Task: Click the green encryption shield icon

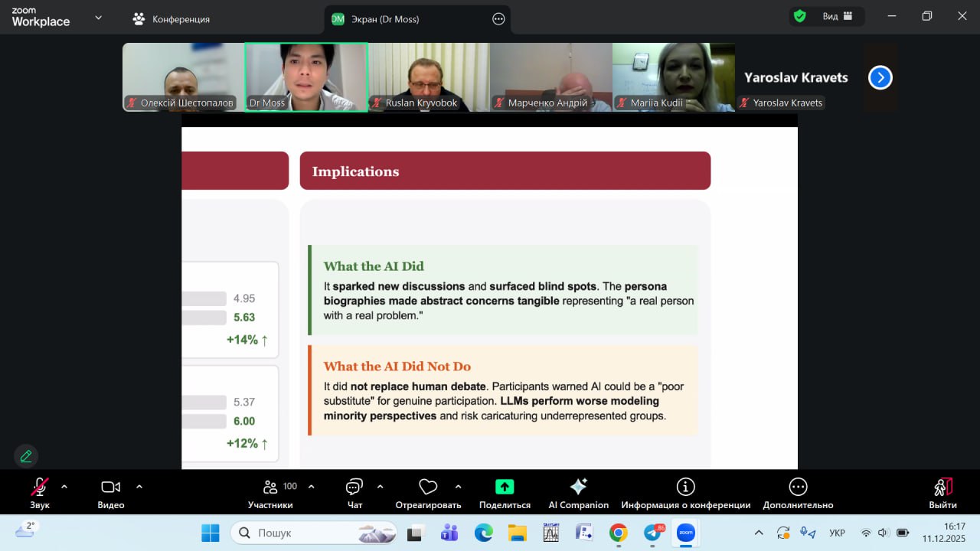Action: [800, 16]
